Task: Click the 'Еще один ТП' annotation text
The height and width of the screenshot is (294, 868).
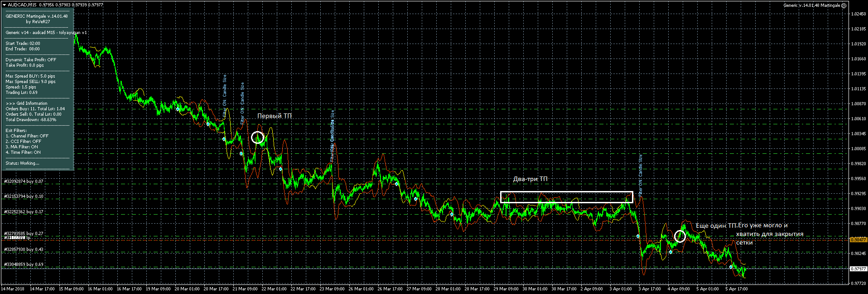Action: [x=716, y=225]
